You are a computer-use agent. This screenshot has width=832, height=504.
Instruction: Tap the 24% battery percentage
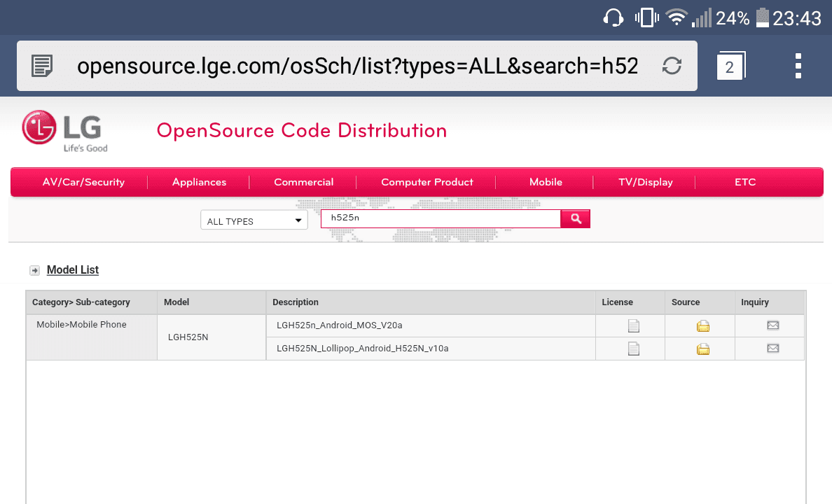point(733,19)
